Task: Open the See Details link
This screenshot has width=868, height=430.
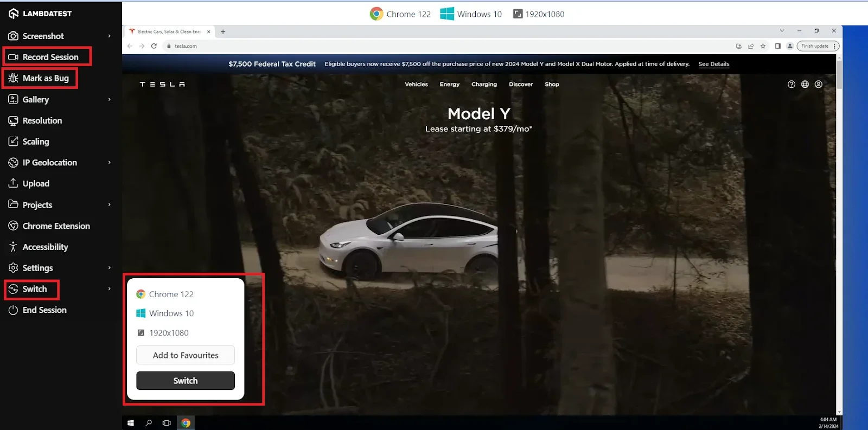Action: 714,64
